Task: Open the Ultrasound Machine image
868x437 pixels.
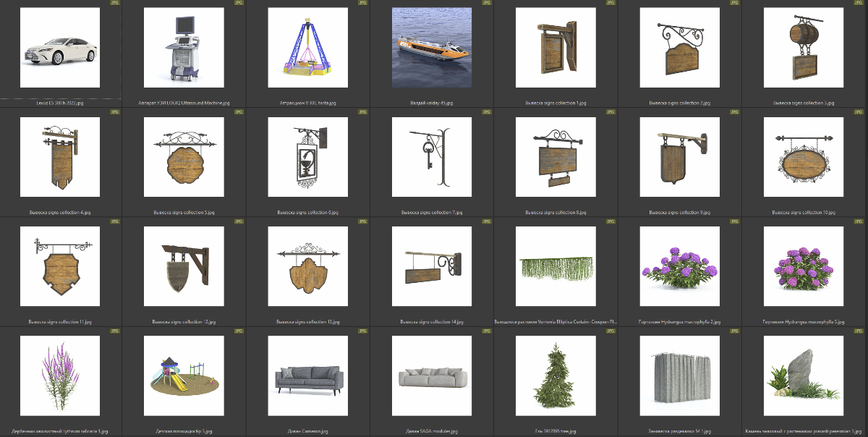Action: pos(184,48)
